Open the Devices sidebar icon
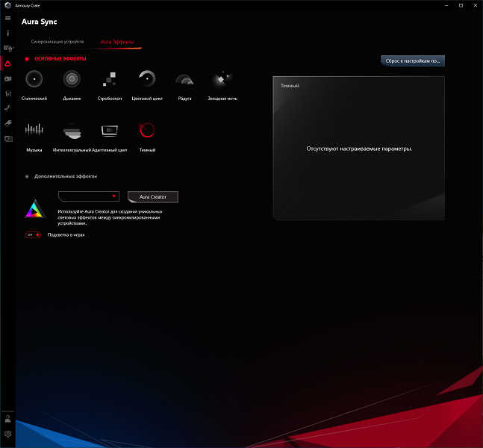 7,48
